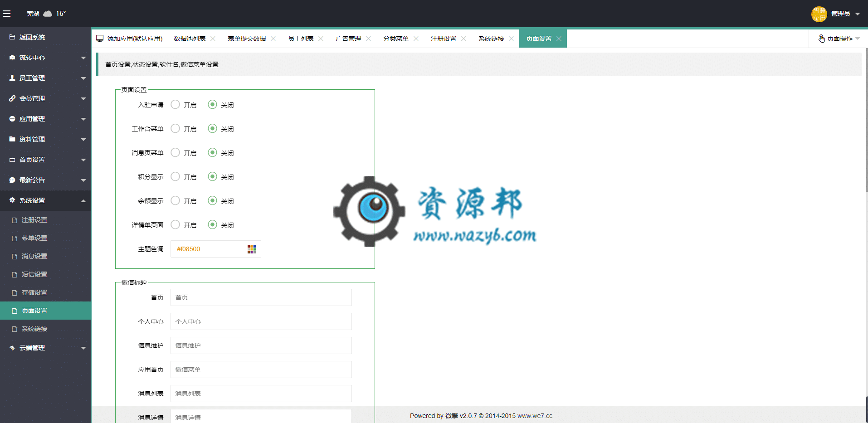Click the 信息维护 title input field
Viewport: 868px width, 423px height.
tap(261, 345)
